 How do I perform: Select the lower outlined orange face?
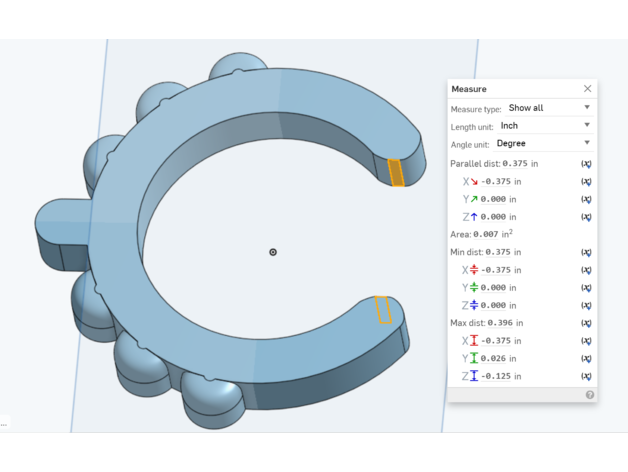pos(383,309)
